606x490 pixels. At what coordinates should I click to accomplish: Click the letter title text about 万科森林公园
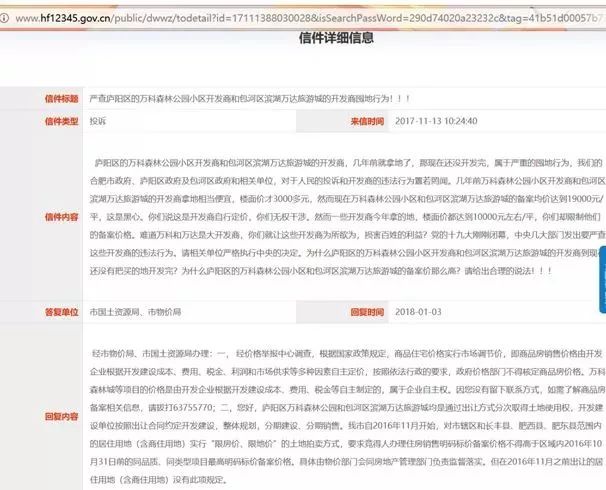point(250,99)
